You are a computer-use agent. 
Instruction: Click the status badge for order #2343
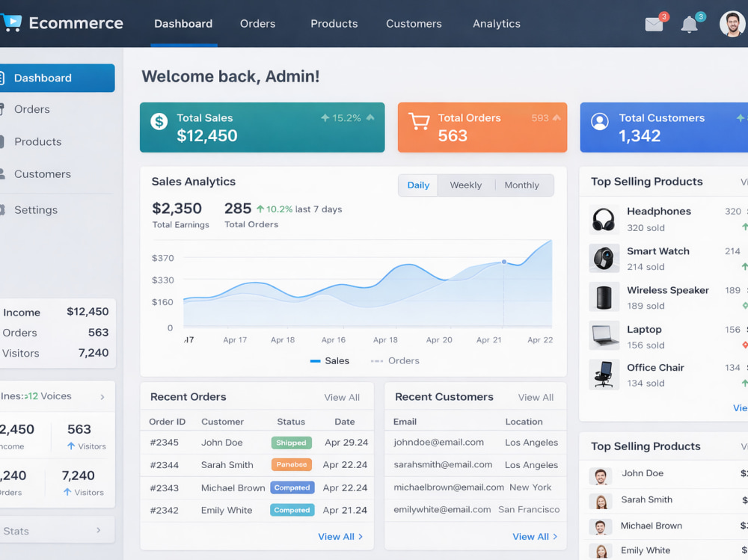coord(292,487)
